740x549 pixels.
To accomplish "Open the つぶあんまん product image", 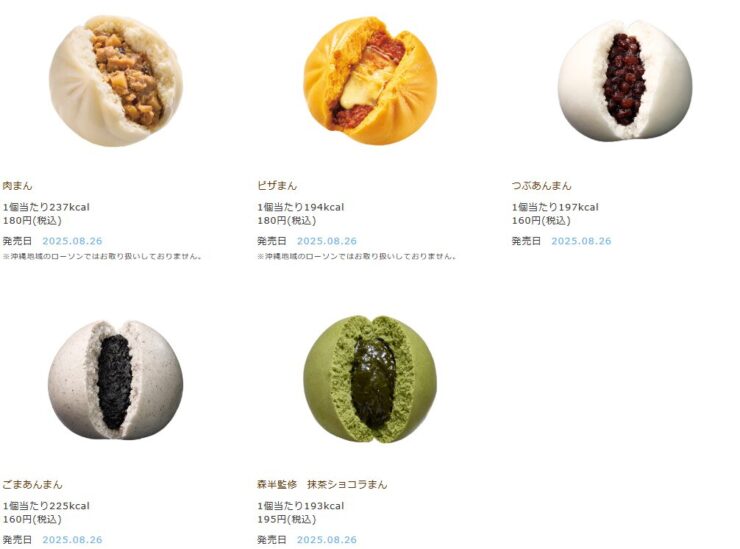I will tap(625, 80).
